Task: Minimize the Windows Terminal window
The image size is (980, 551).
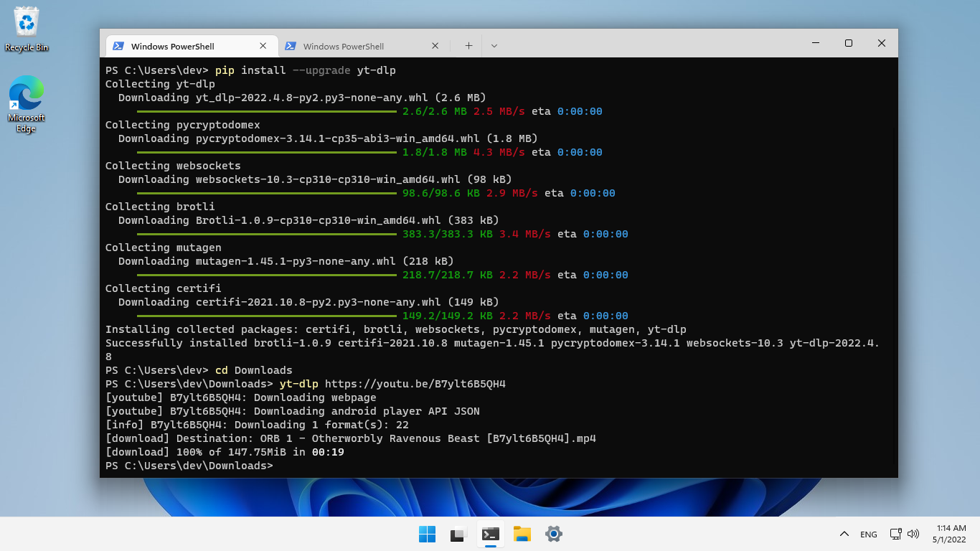Action: coord(816,43)
